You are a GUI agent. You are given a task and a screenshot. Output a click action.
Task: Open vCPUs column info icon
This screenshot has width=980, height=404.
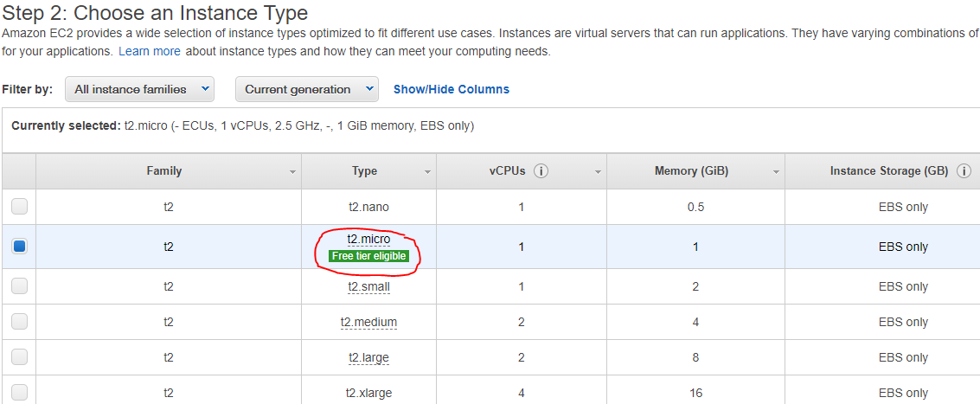tap(541, 170)
